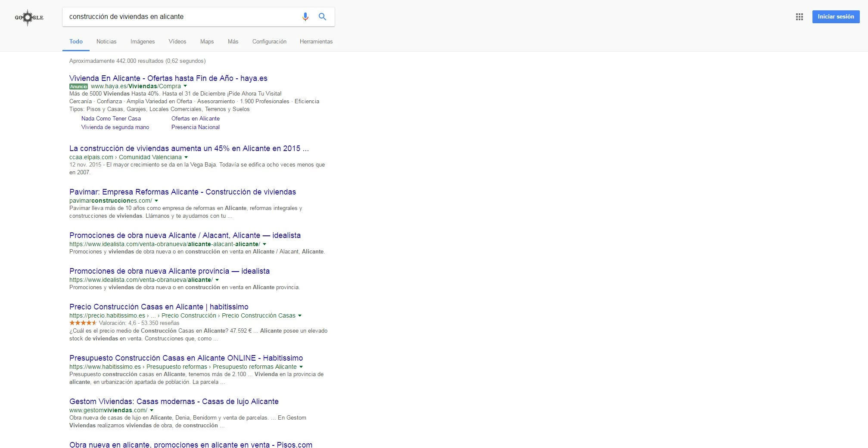This screenshot has height=448, width=868.
Task: Open the Presencia Nacional sitelink
Action: coord(196,127)
